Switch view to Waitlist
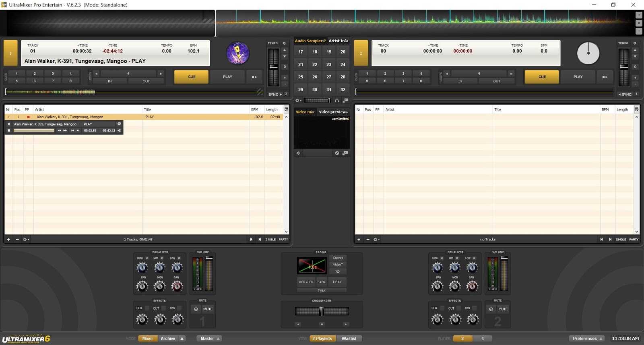 click(349, 339)
